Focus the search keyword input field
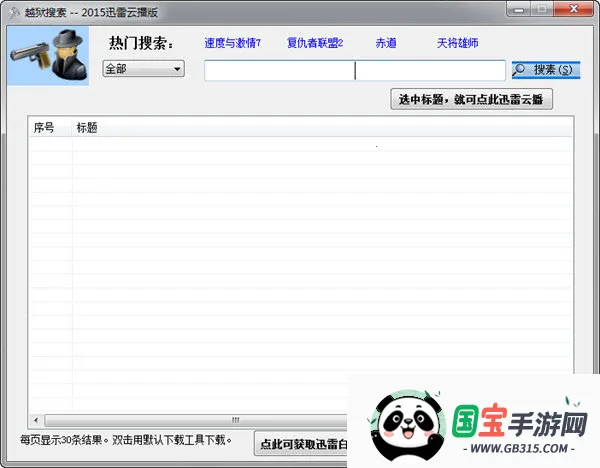This screenshot has width=600, height=468. [x=354, y=70]
